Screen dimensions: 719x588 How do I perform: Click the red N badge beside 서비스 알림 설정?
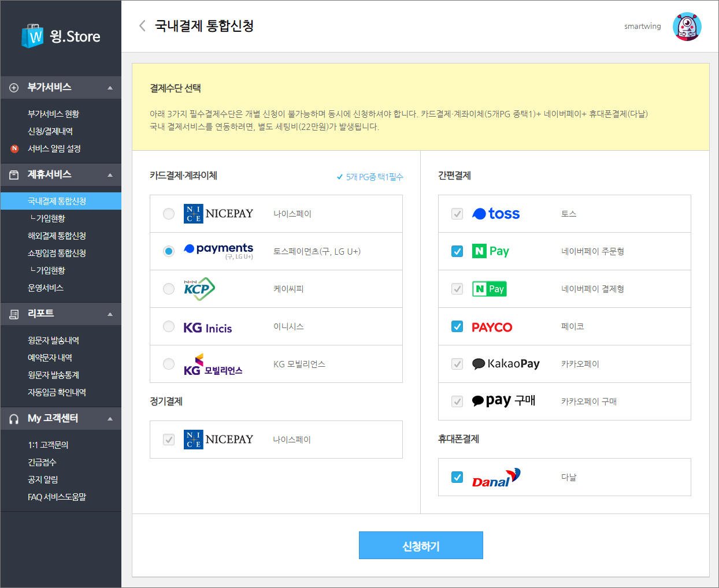point(14,149)
